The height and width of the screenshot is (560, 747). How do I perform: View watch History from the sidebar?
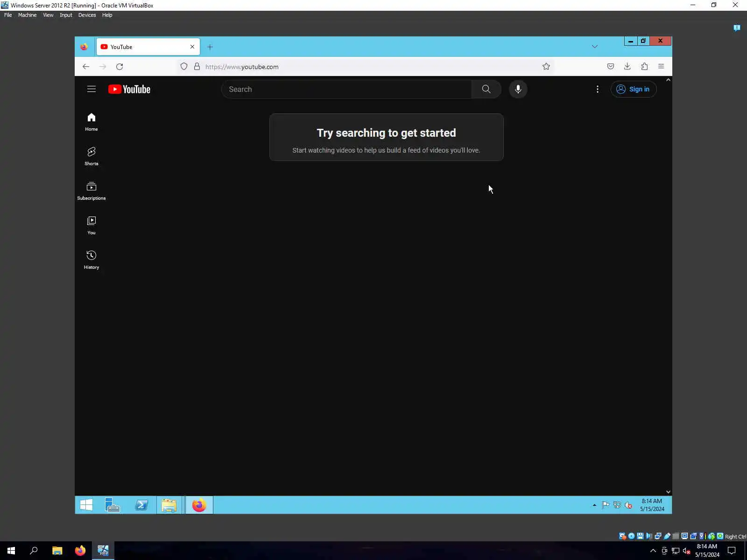point(92,260)
